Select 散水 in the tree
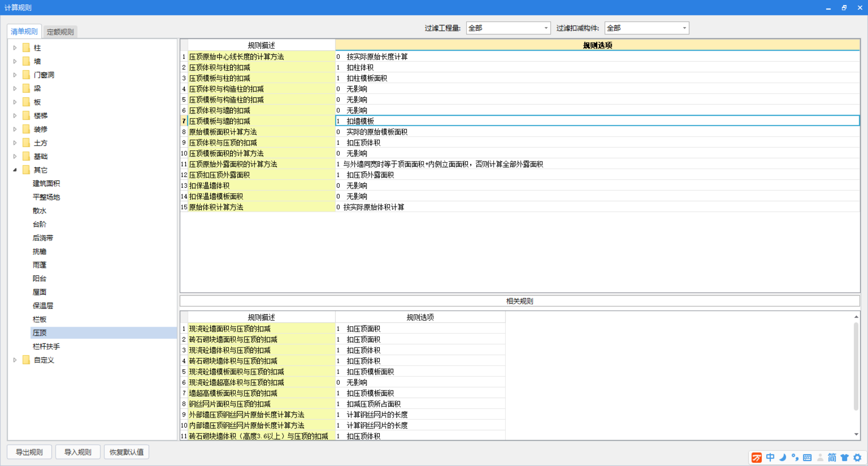The image size is (868, 466). [39, 211]
